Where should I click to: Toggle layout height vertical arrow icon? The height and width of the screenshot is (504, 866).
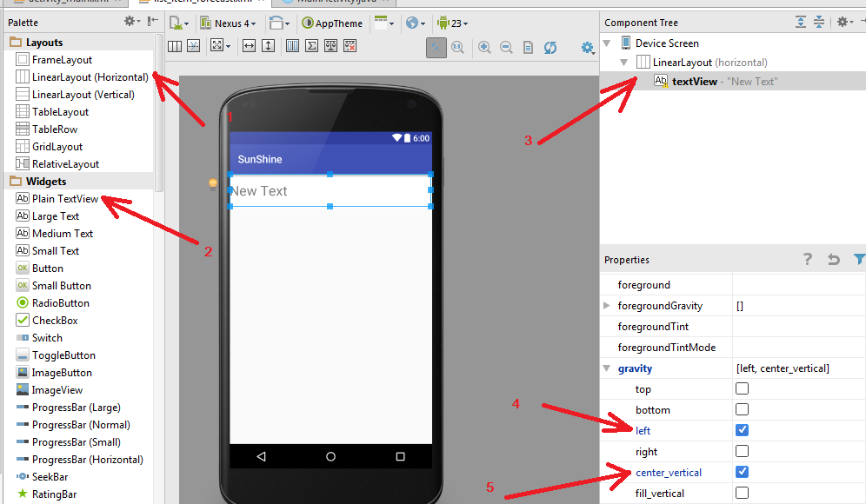(268, 46)
